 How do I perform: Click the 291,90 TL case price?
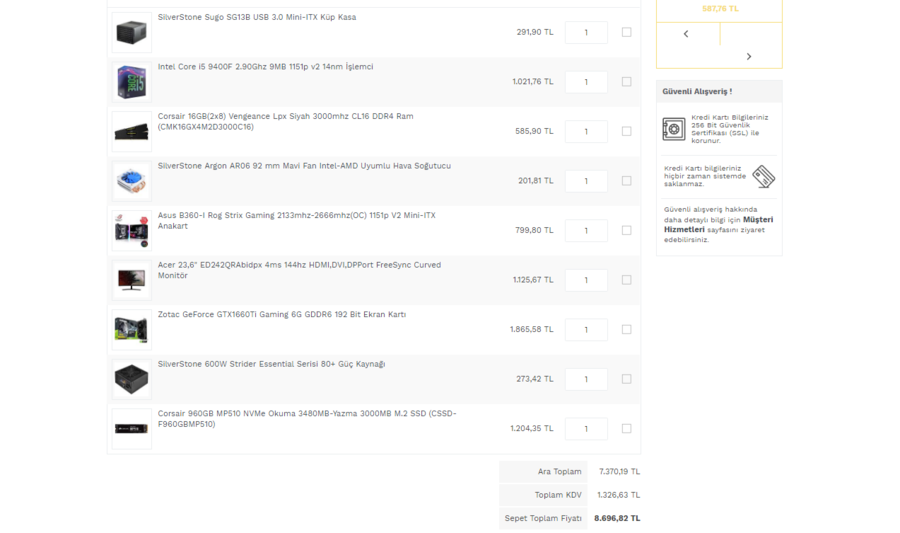click(x=535, y=32)
